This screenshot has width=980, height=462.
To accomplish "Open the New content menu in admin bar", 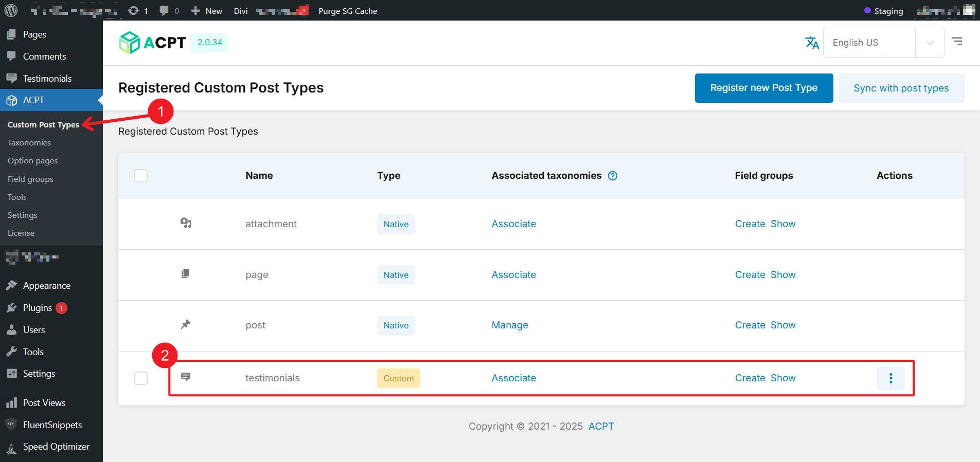I will pyautogui.click(x=207, y=11).
